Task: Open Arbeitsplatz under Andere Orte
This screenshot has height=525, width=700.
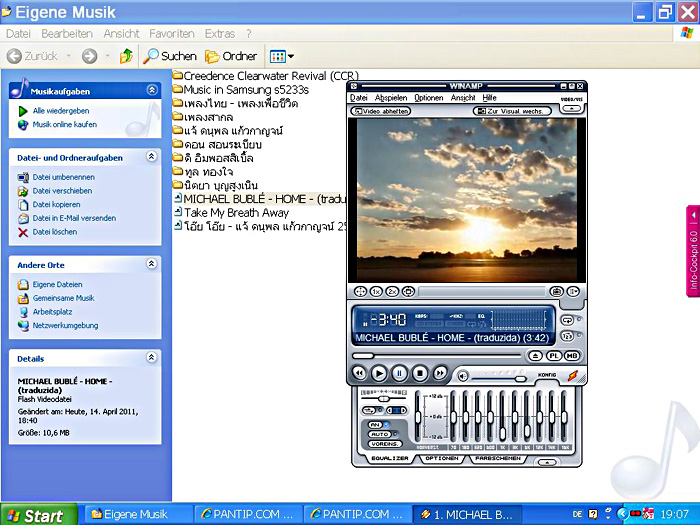Action: click(x=52, y=312)
